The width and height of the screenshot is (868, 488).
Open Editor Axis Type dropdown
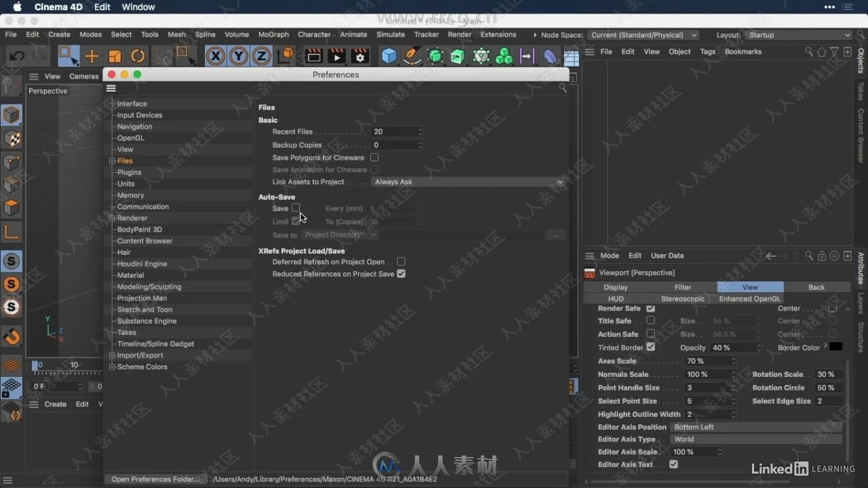[x=756, y=439]
